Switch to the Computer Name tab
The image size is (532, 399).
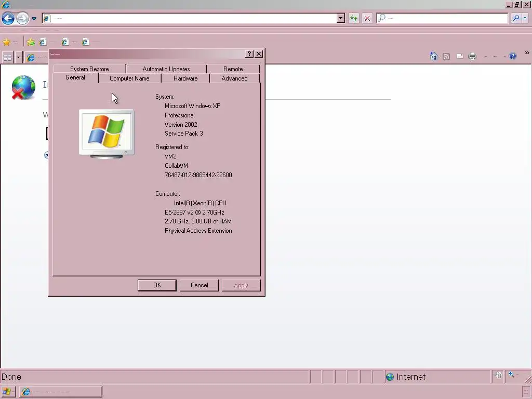tap(129, 78)
